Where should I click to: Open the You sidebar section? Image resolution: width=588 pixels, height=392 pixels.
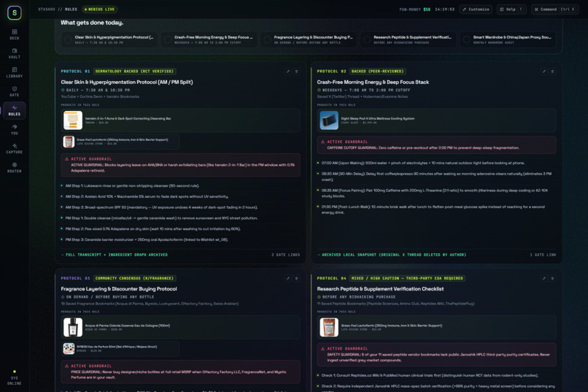point(15,129)
